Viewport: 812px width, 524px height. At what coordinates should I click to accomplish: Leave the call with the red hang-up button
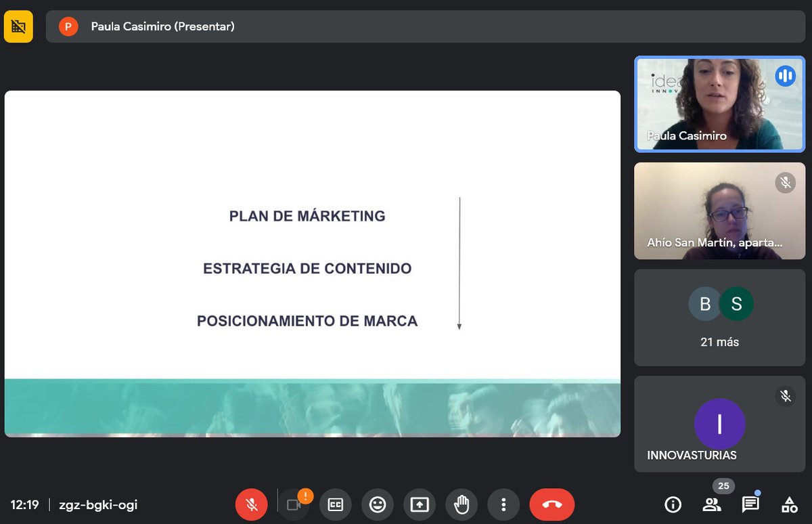552,504
